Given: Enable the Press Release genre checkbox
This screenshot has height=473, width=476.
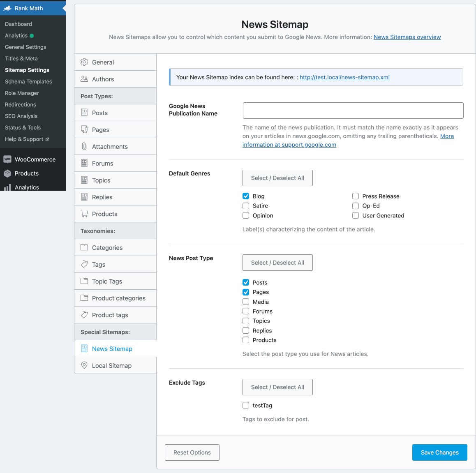Looking at the screenshot, I should click(356, 196).
